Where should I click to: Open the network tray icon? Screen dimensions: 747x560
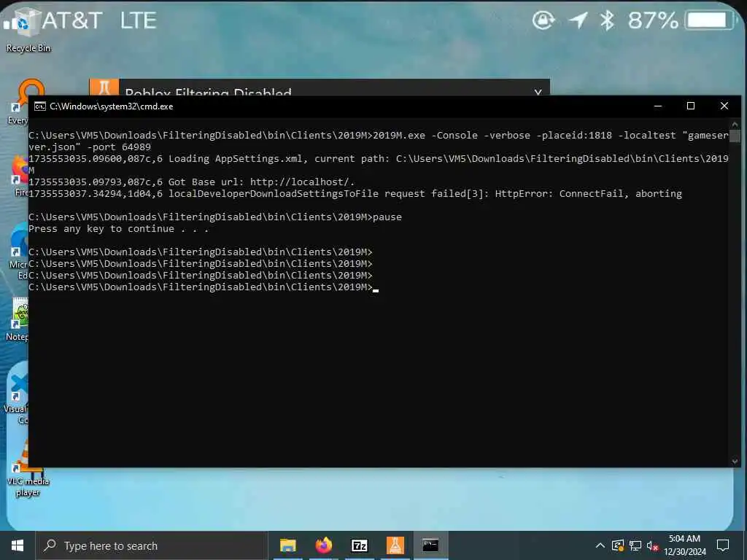pos(635,545)
